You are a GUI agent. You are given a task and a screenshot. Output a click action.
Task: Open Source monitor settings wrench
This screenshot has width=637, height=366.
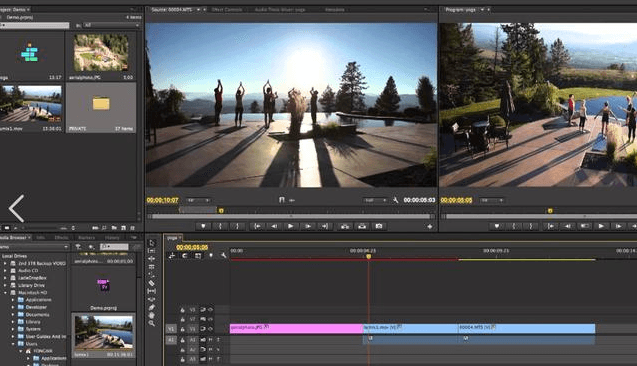(x=395, y=200)
